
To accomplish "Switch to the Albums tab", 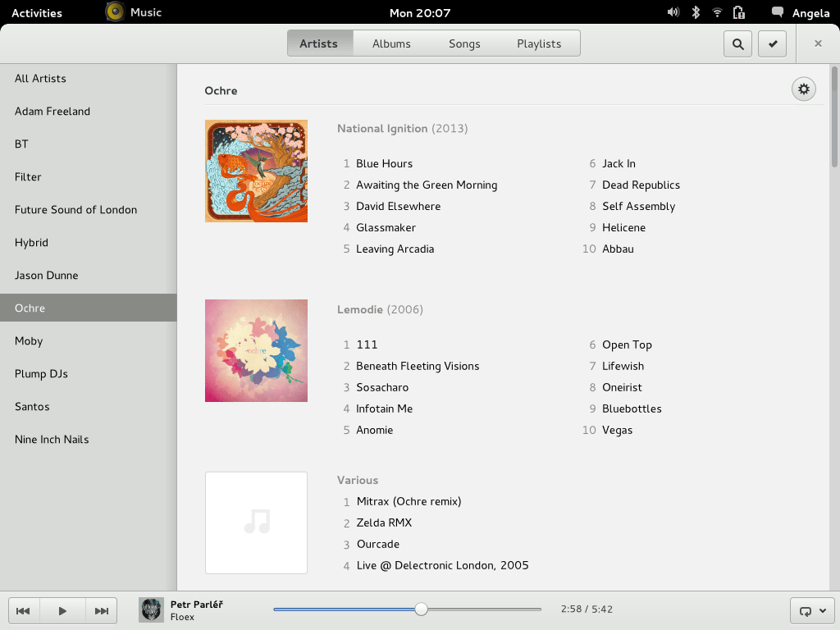I will [391, 43].
